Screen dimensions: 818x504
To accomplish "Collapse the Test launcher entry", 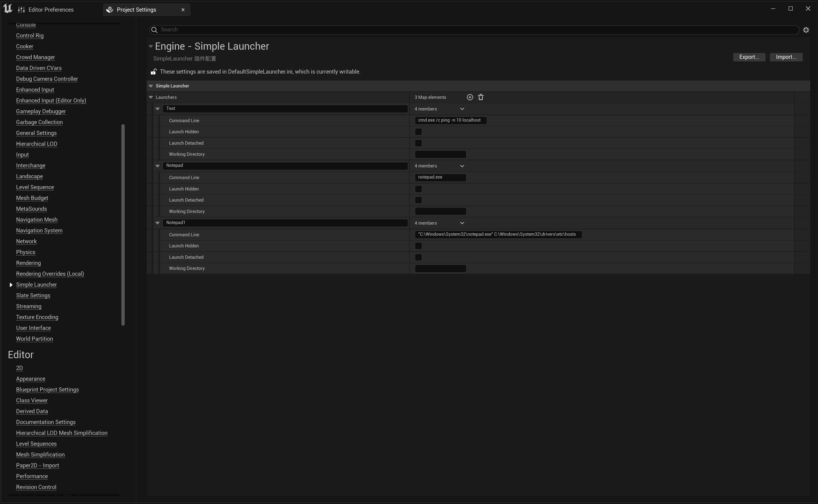I will pos(157,109).
